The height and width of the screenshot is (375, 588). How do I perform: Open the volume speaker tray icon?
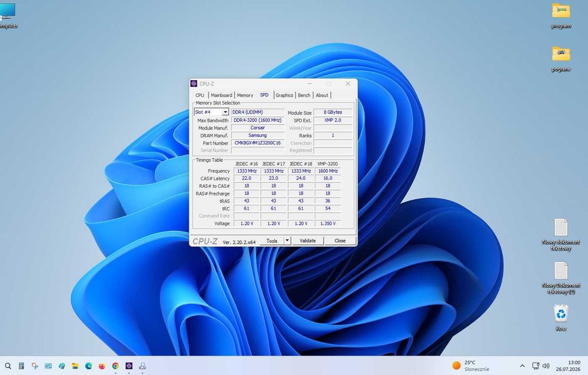click(546, 366)
